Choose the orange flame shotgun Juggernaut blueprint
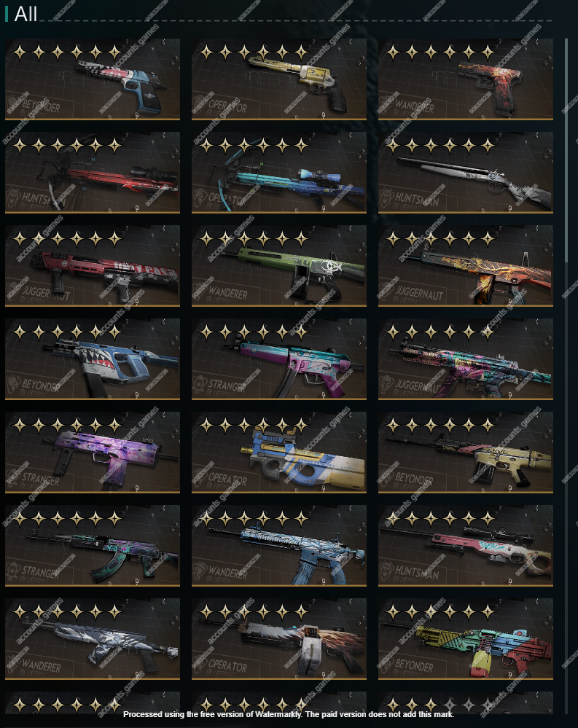Screen dimensions: 578x728 [x=466, y=266]
